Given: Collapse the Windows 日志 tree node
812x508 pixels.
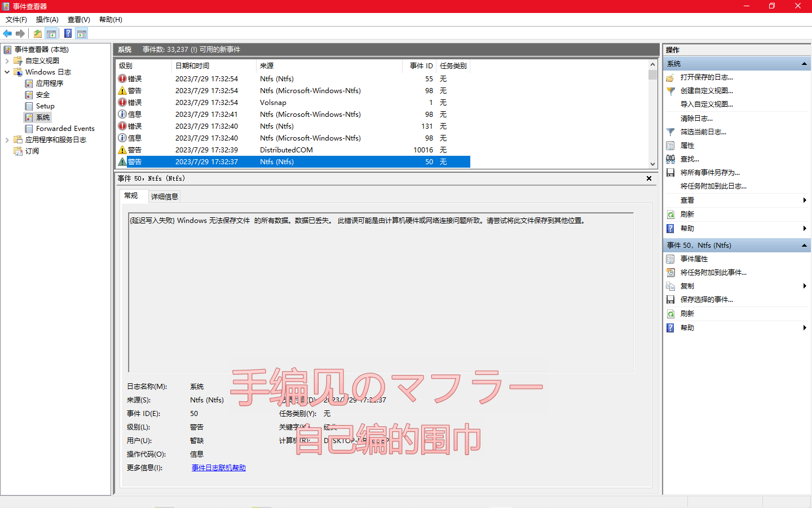Looking at the screenshot, I should click(x=7, y=72).
